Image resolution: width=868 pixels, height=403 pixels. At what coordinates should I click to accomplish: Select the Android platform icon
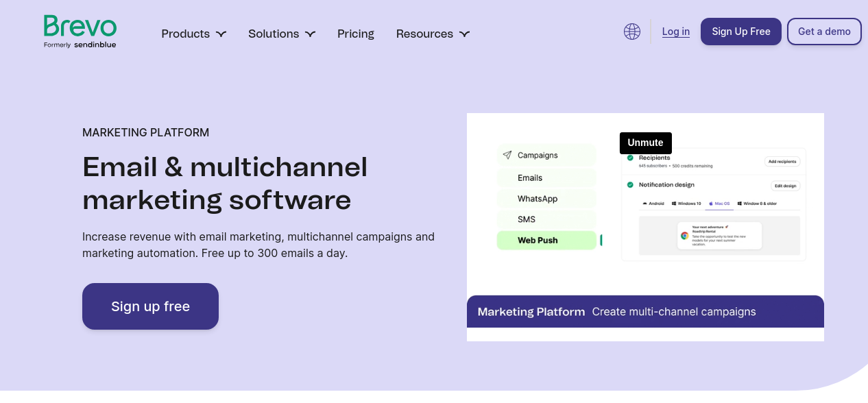point(645,204)
